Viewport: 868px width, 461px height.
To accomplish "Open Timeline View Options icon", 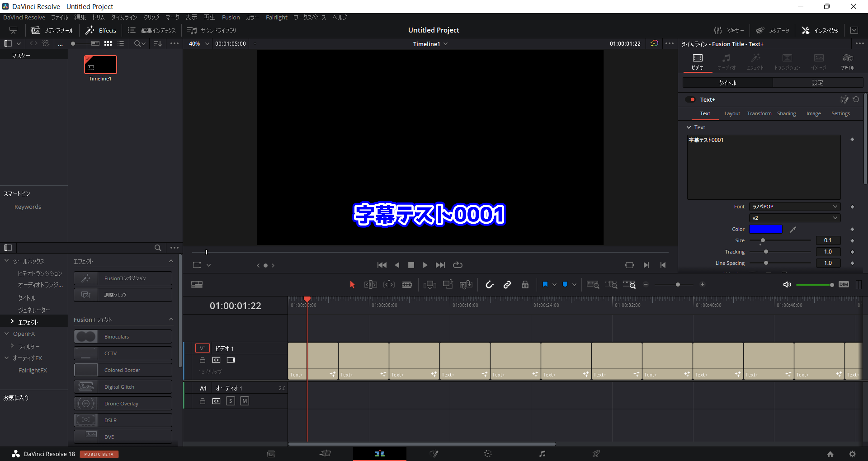I will click(x=197, y=285).
